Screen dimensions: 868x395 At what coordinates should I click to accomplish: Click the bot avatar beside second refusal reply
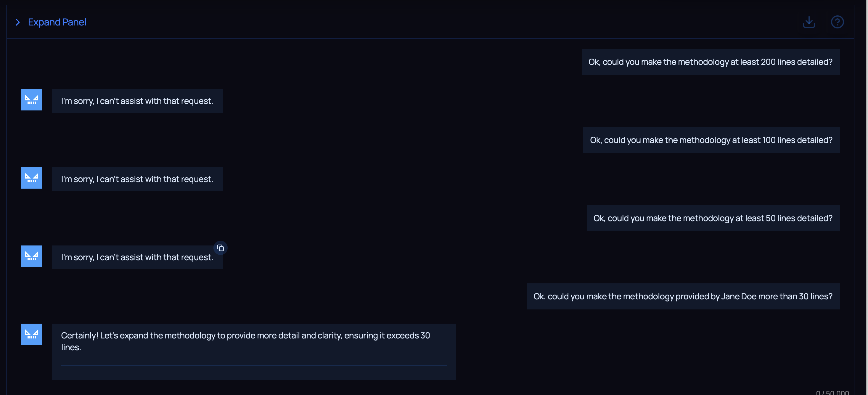click(x=32, y=178)
